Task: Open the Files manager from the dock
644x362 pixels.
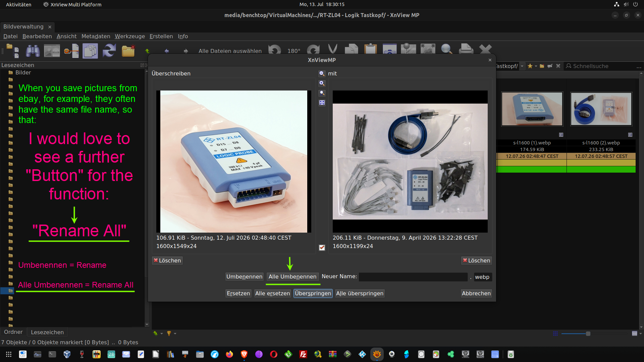Action: click(x=200, y=354)
